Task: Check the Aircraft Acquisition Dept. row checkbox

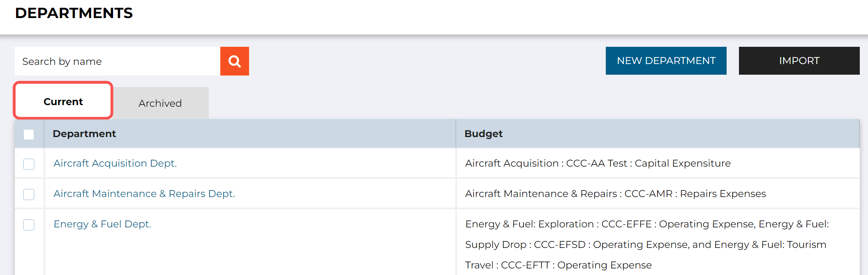Action: 29,164
